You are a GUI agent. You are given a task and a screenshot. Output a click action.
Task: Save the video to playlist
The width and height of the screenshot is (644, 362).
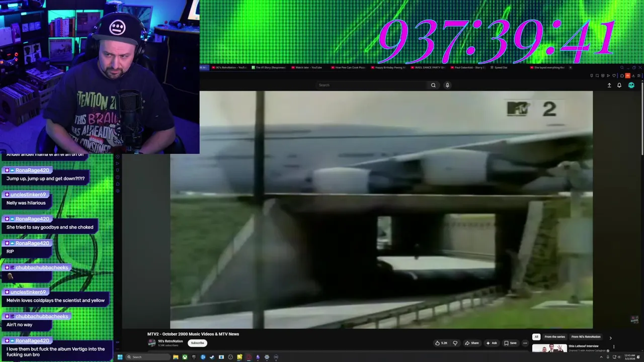point(510,343)
